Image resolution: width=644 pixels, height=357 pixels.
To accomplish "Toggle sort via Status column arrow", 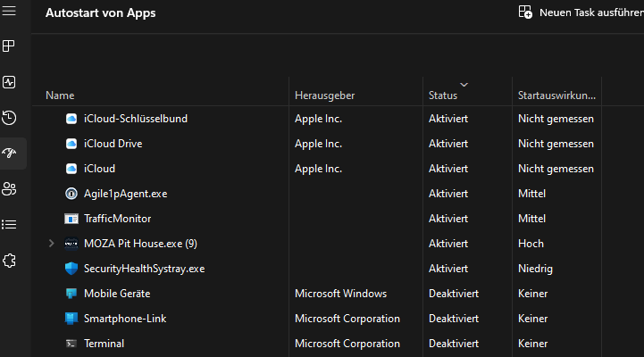I will click(x=464, y=85).
